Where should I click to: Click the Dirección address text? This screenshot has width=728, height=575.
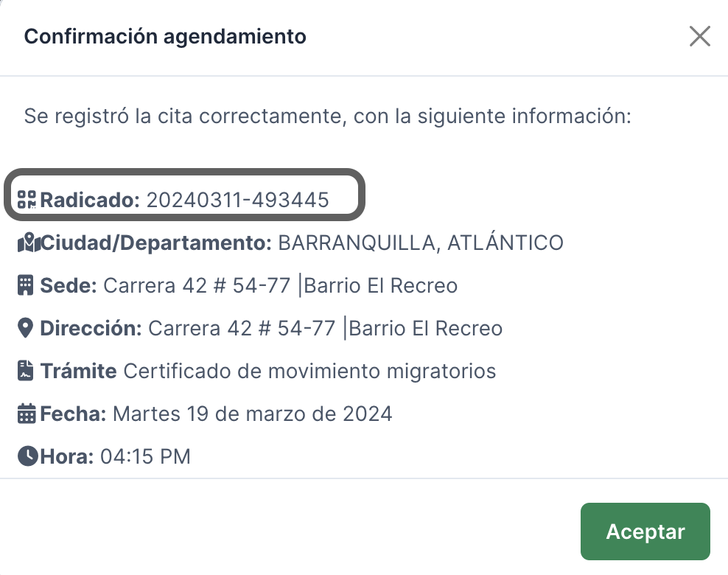coord(325,328)
